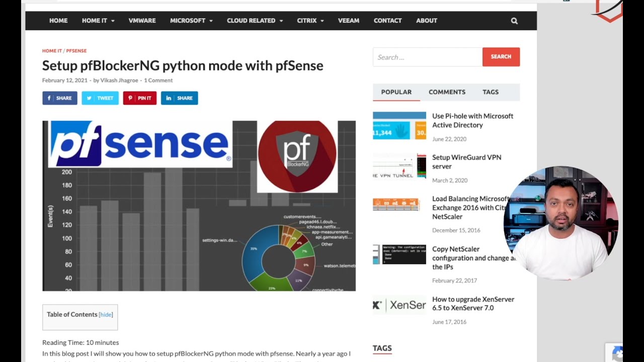Open the search icon in navigation bar
644x362 pixels.
click(514, 21)
